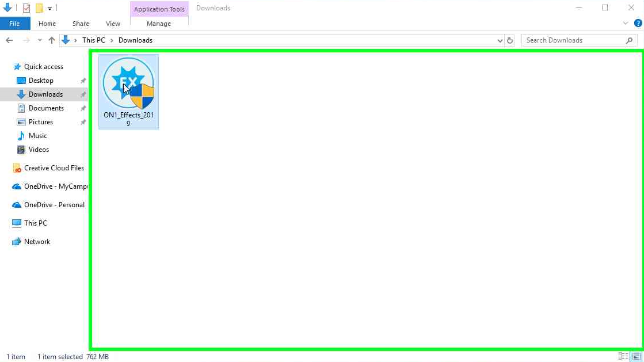Click the search magnifier icon
The height and width of the screenshot is (362, 644).
629,40
